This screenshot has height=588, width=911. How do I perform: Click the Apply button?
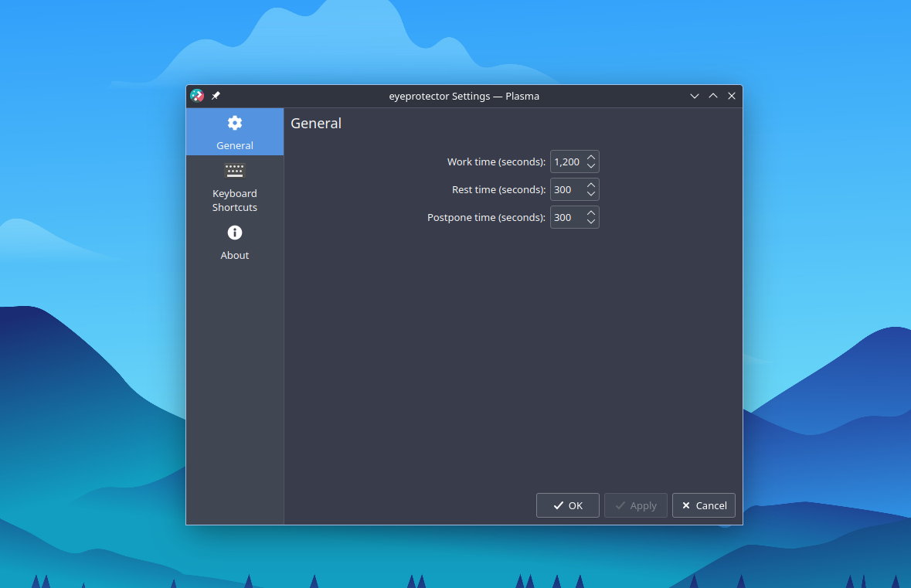[x=636, y=505]
